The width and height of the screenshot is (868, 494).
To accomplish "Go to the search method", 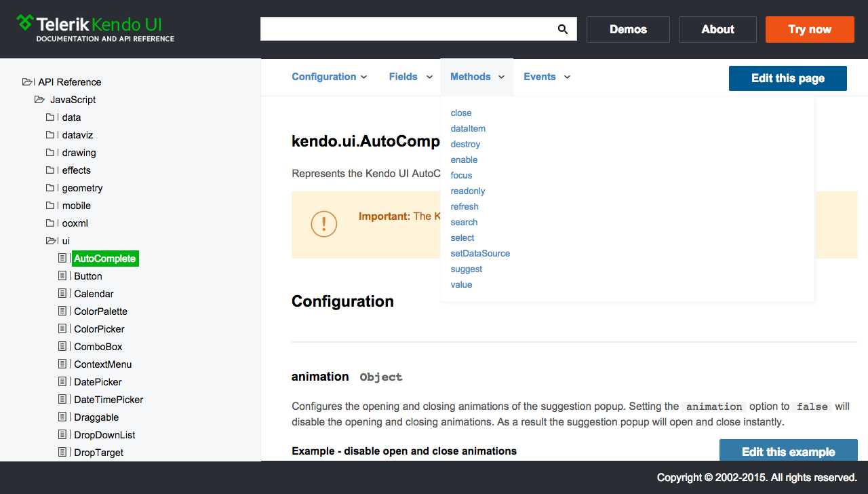I will 464,222.
